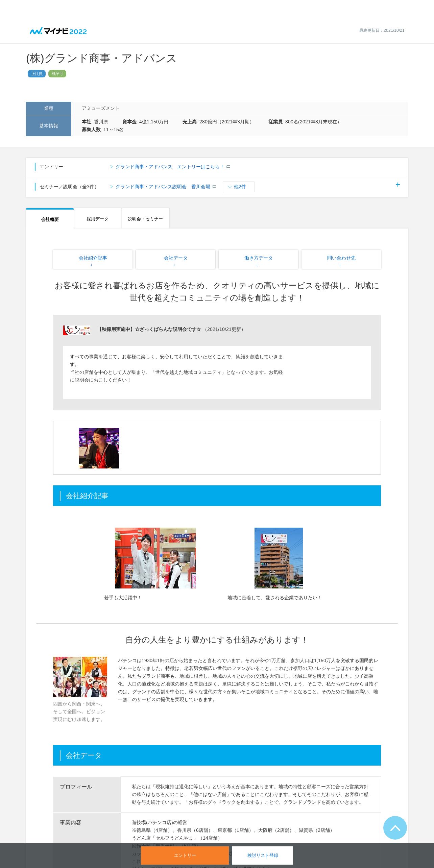This screenshot has height=868, width=434.
Task: Select the 会社概要 tab
Action: [50, 219]
